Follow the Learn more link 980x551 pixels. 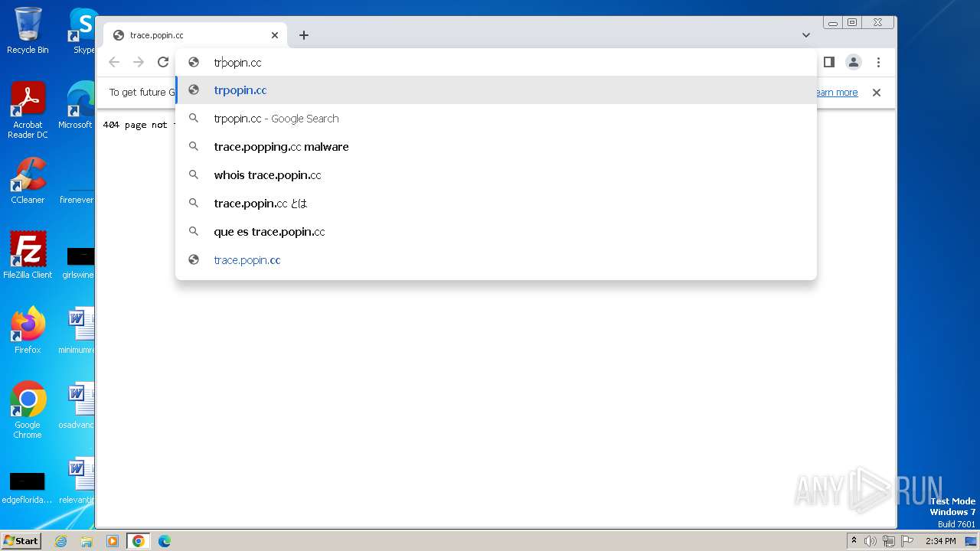click(x=836, y=93)
